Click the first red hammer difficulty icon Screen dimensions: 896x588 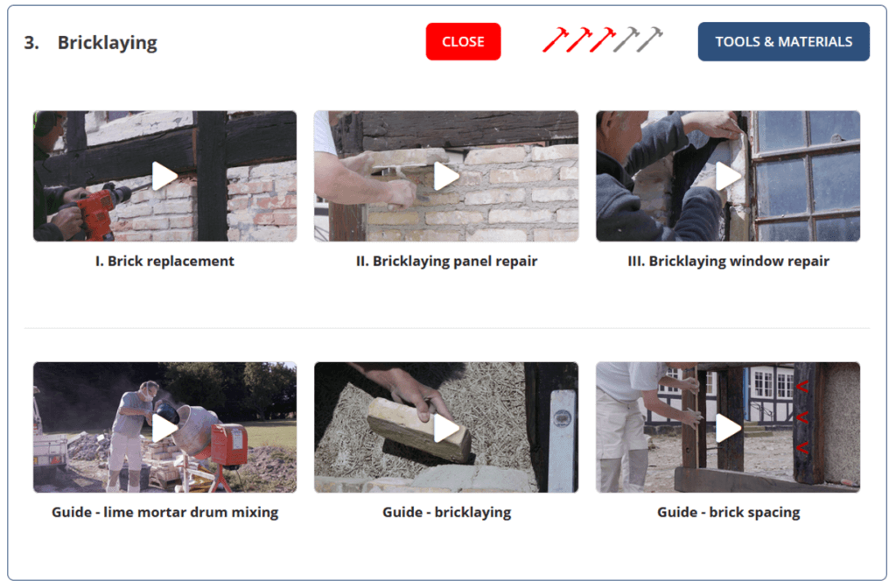tap(555, 39)
